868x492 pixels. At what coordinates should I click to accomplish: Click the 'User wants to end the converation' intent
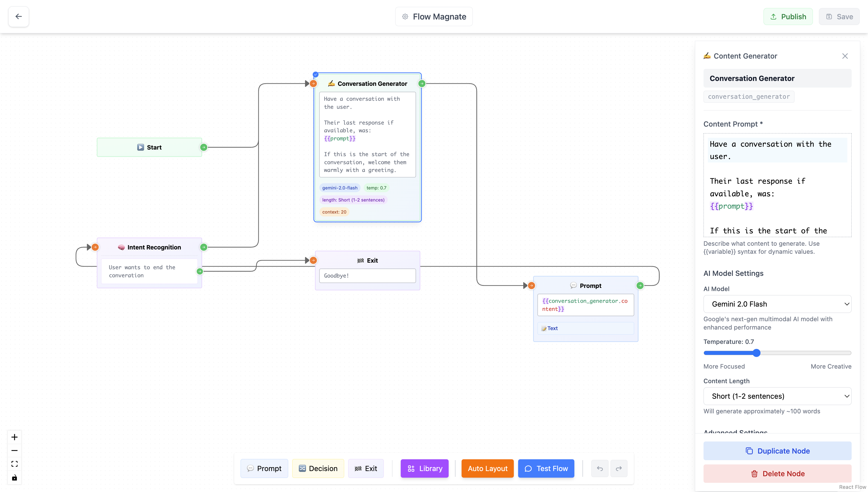[x=149, y=271]
